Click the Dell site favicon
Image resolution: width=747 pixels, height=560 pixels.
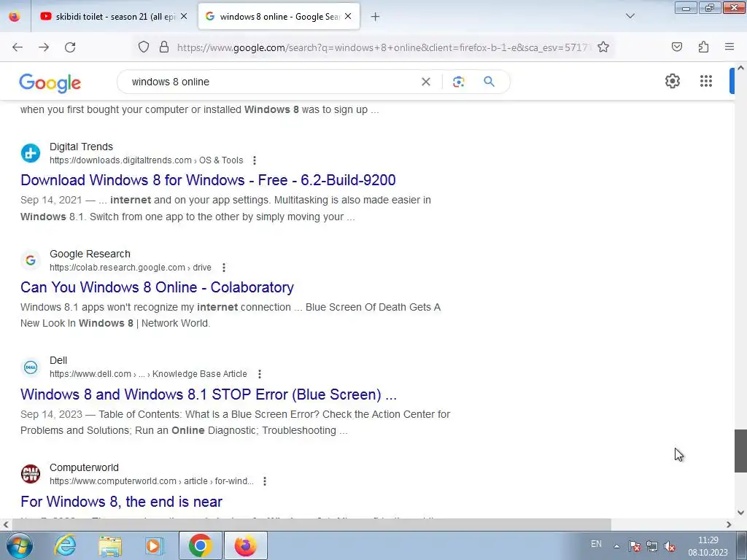(x=31, y=367)
